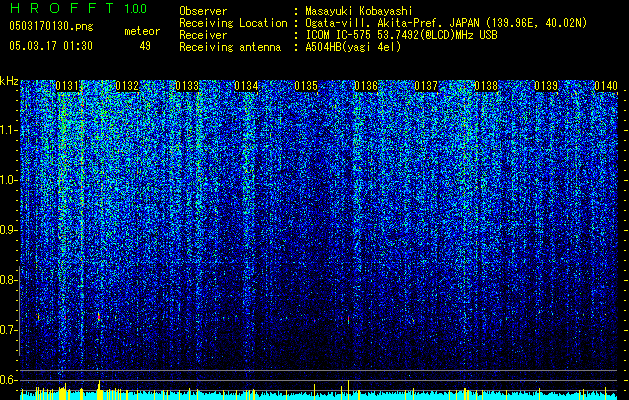This screenshot has width=629, height=400.
Task: Click the date stamp 05.03.17 01:30
Action: coord(51,45)
